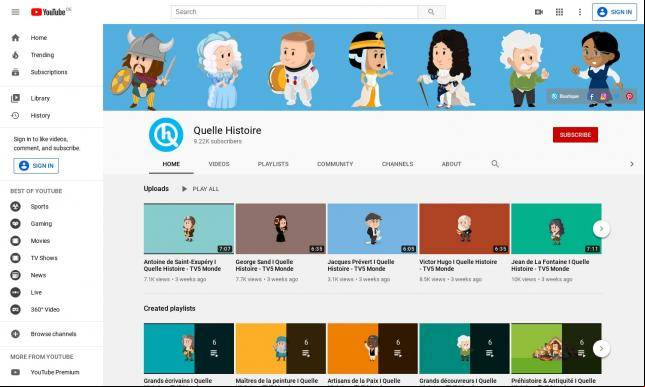Open the create video camera icon
The height and width of the screenshot is (387, 645).
(539, 12)
